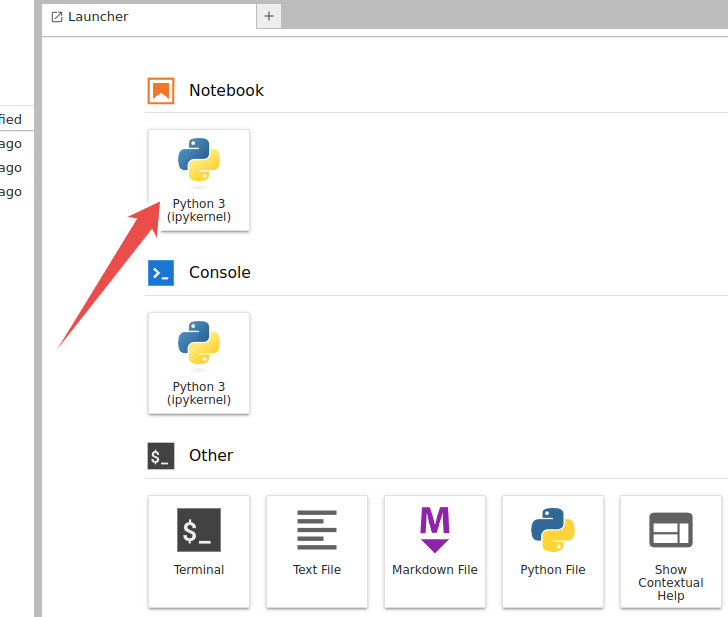Screen dimensions: 728x617
Task: Create a new Text File
Action: coord(317,551)
